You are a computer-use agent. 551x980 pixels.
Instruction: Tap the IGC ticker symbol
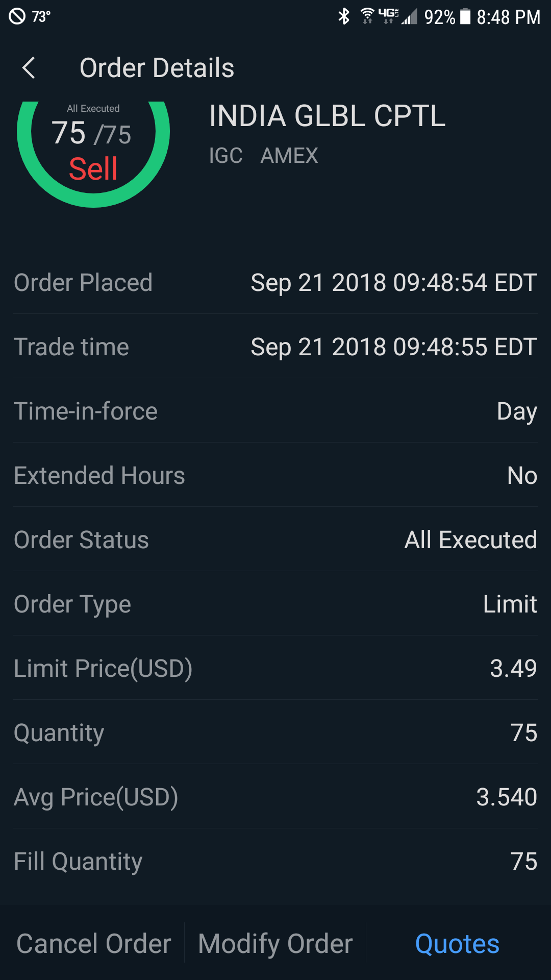(226, 156)
